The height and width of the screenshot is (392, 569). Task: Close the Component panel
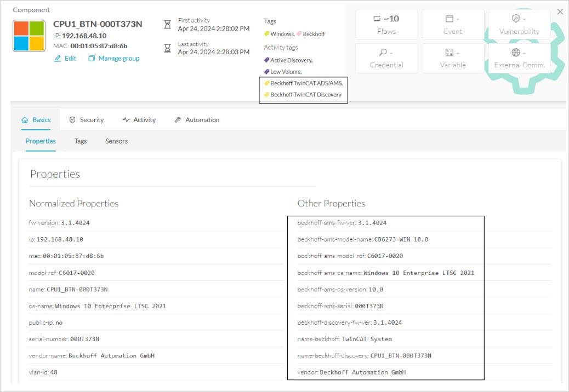560,11
